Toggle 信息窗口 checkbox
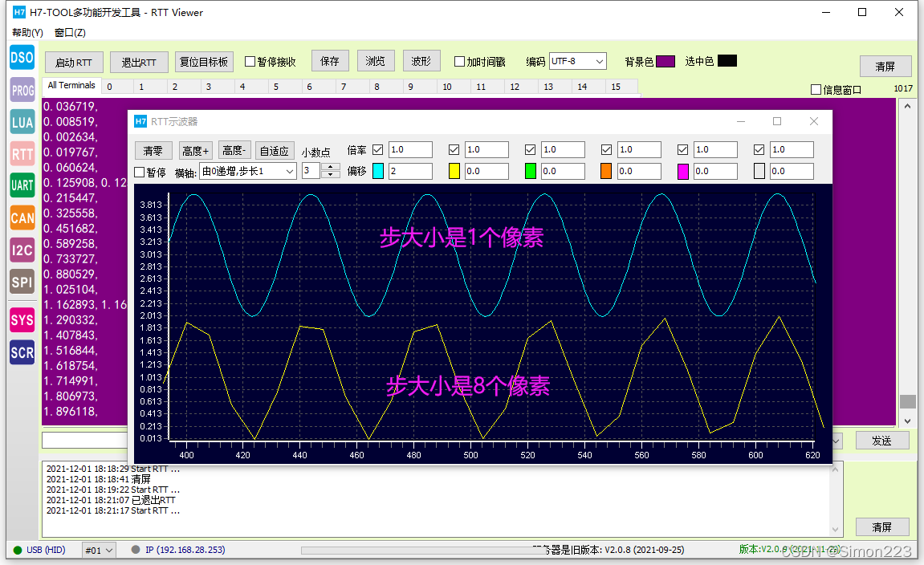924x565 pixels. click(816, 90)
